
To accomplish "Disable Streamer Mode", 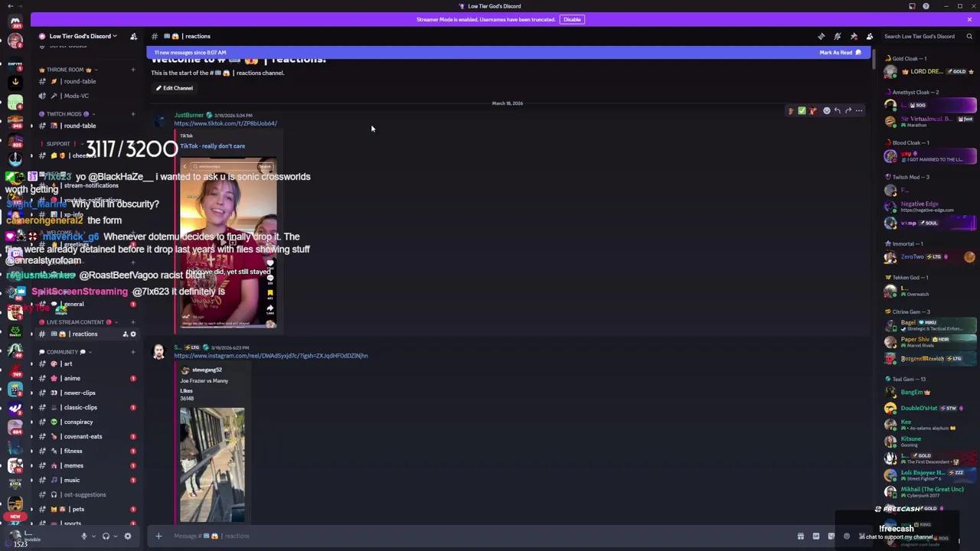I will coord(572,19).
